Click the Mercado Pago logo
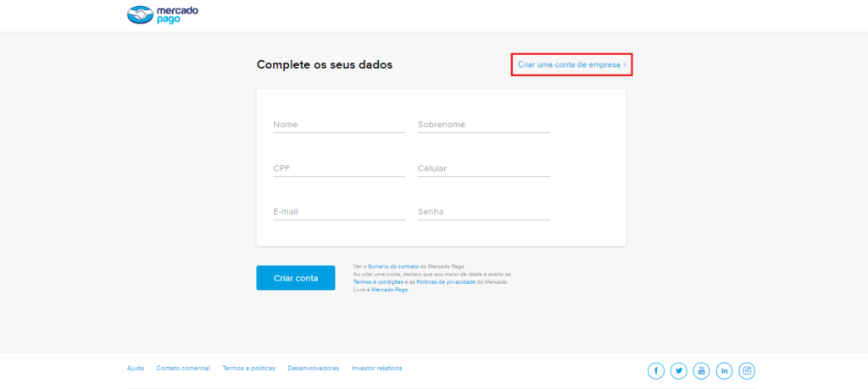868x389 pixels. point(163,15)
